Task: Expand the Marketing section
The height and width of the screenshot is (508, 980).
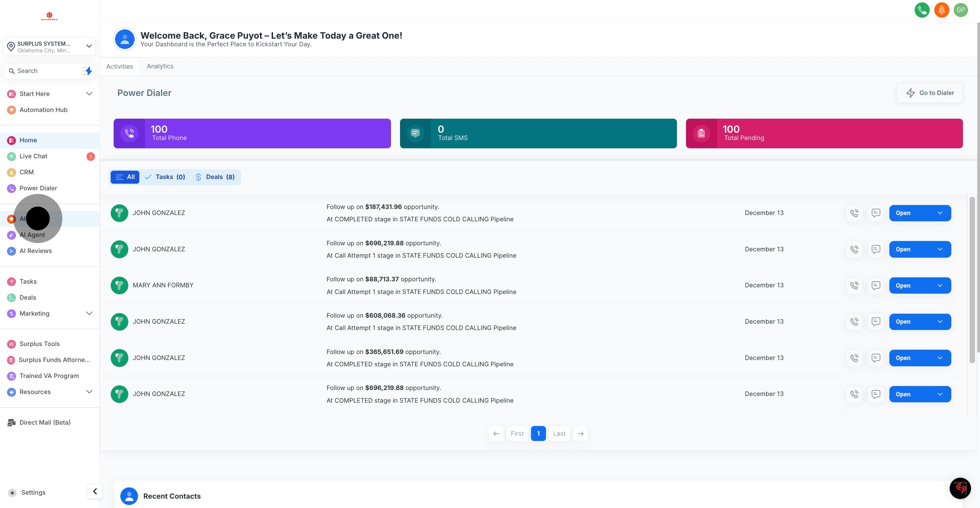Action: coord(35,313)
